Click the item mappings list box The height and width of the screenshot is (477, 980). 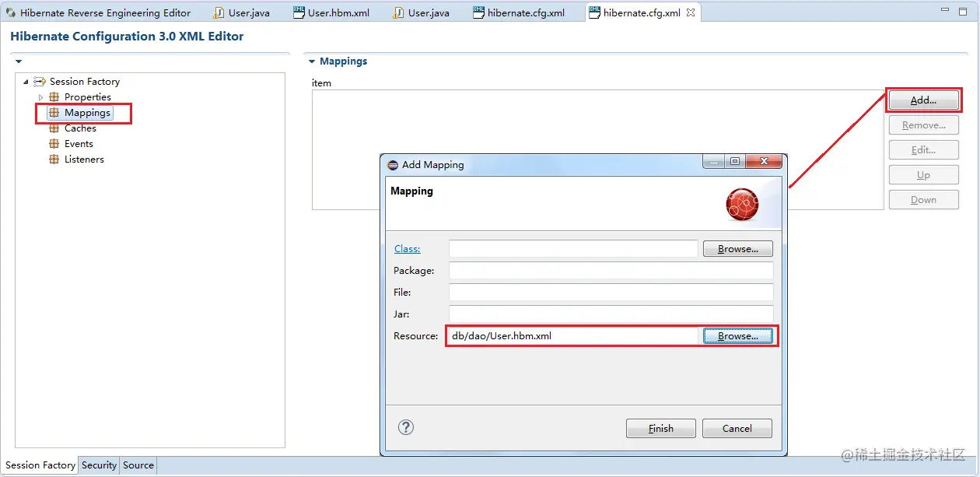598,149
